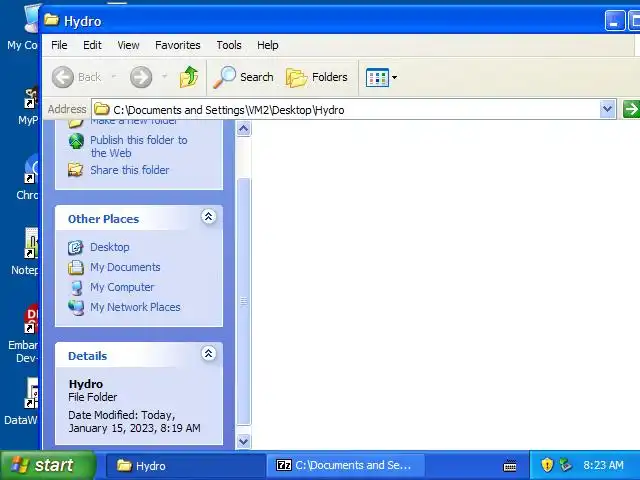The image size is (640, 480).
Task: Click Share this folder link
Action: (129, 170)
